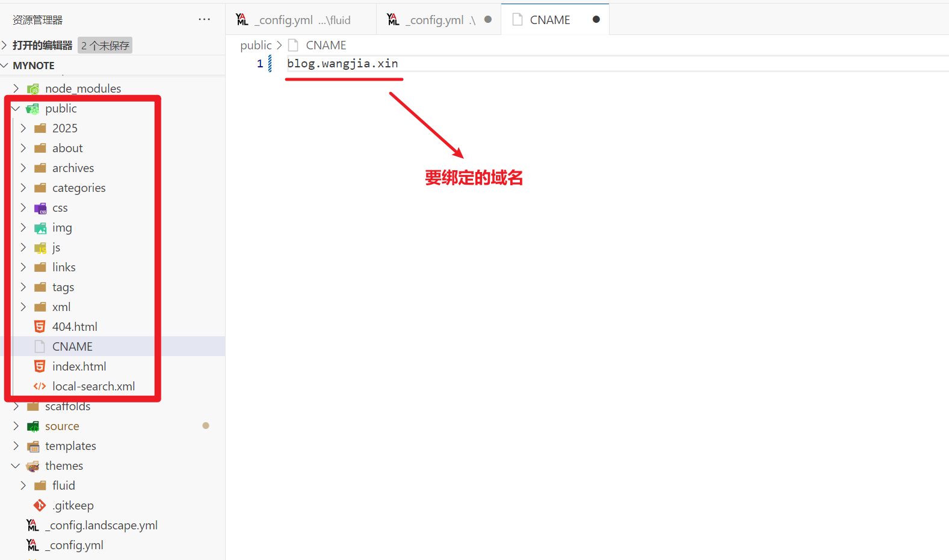The width and height of the screenshot is (949, 560).
Task: Click the XML code icon for local-search.xml
Action: coord(40,386)
